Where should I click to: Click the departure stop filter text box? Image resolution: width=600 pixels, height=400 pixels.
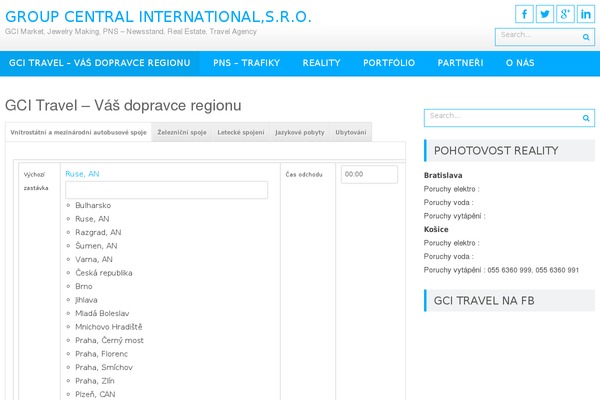click(166, 190)
